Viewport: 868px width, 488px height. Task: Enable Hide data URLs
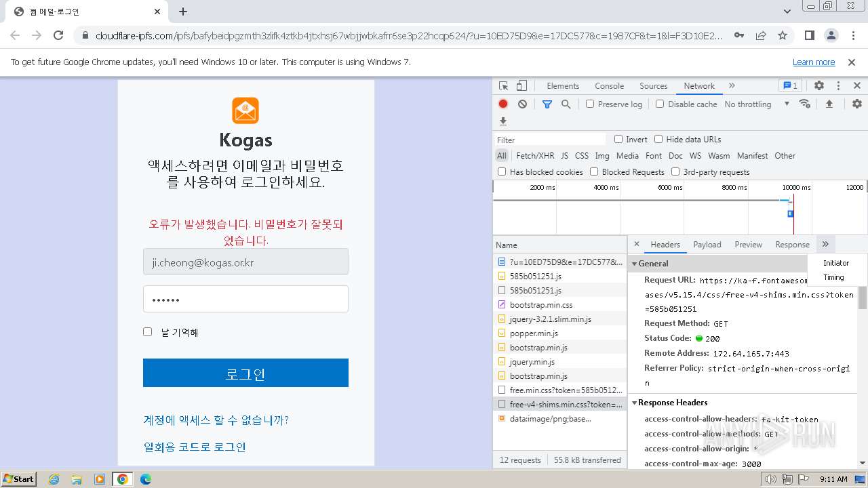[658, 139]
